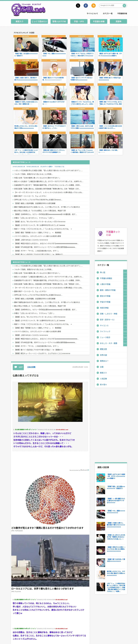Expand the サイエンス category with [+]
The height and width of the screenshot is (644, 138).
point(125,326)
